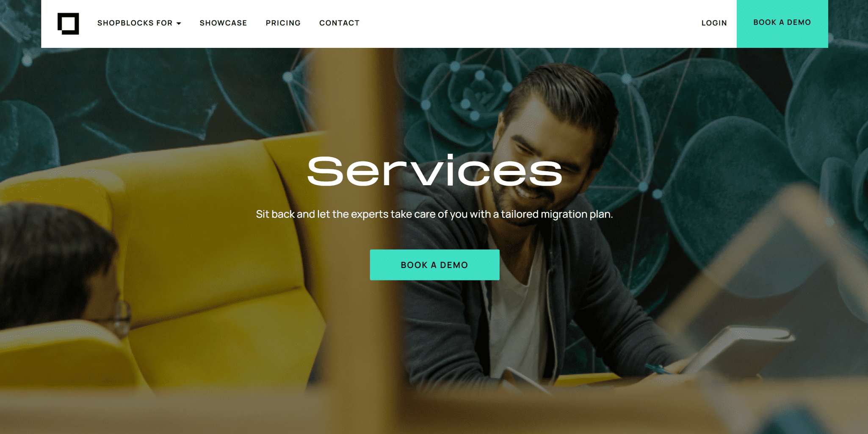Select Contact in the navigation bar
868x434 pixels.
pos(339,23)
